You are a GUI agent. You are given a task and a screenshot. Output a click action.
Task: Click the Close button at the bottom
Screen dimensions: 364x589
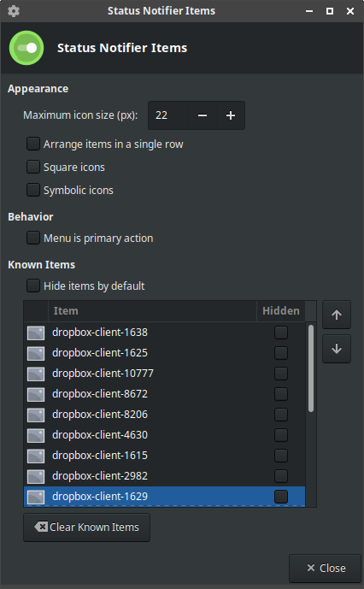pyautogui.click(x=325, y=568)
